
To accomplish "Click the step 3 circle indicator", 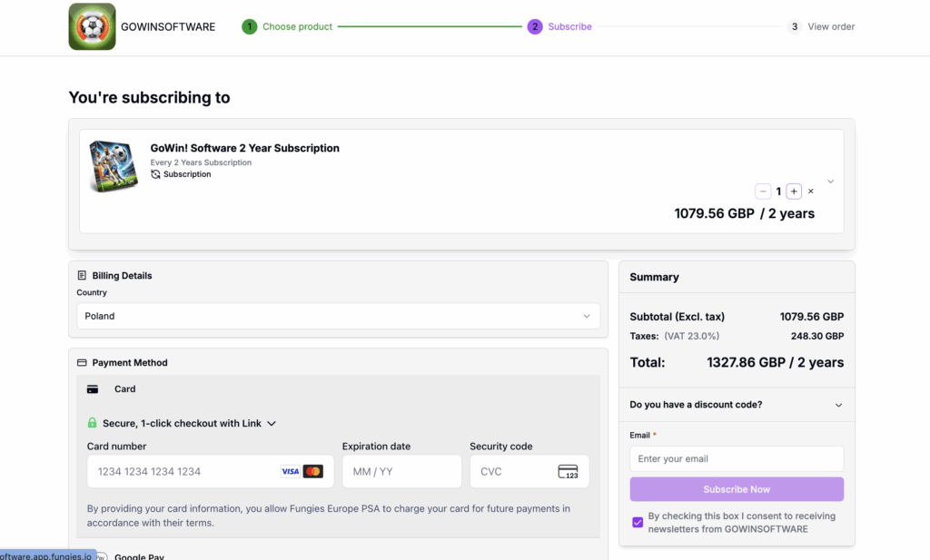I will (795, 26).
